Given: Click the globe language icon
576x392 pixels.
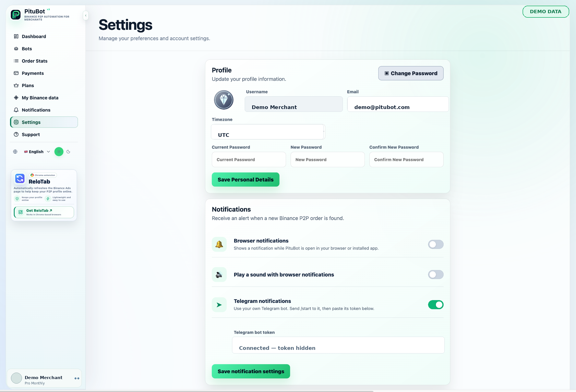Looking at the screenshot, I should [15, 152].
